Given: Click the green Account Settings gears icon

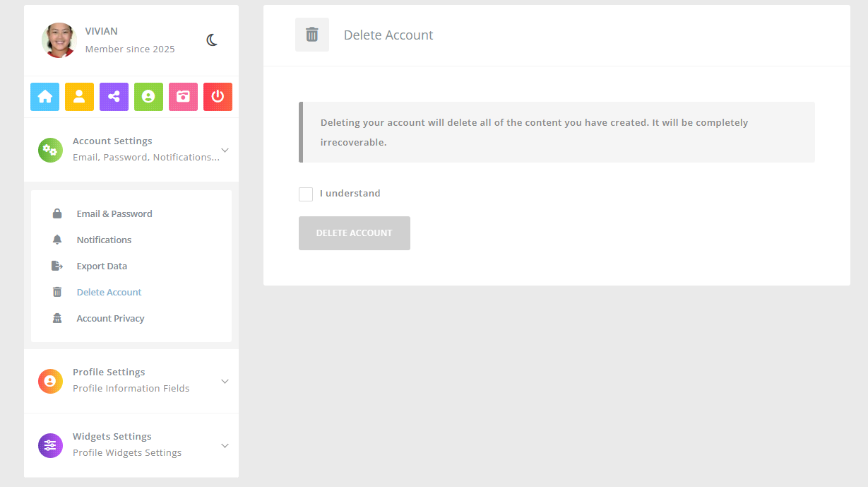Looking at the screenshot, I should pyautogui.click(x=50, y=150).
